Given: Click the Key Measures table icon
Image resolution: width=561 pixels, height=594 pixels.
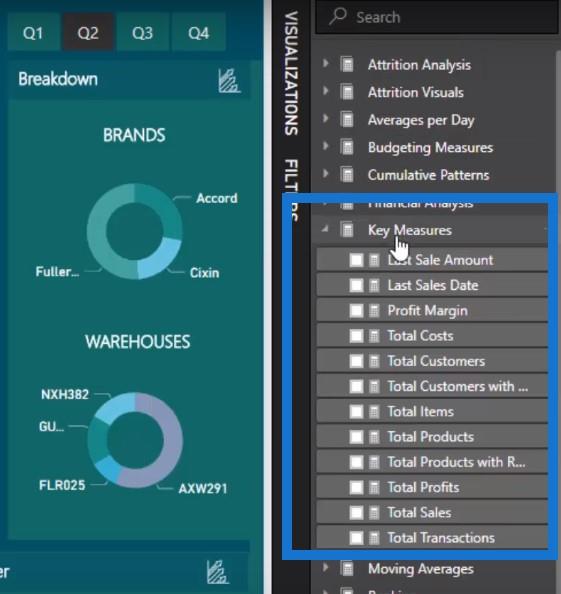Looking at the screenshot, I should pos(347,230).
